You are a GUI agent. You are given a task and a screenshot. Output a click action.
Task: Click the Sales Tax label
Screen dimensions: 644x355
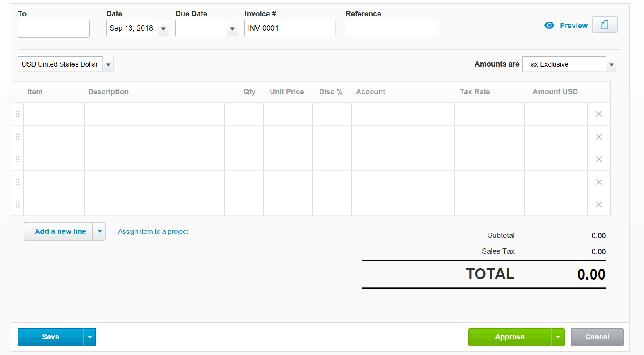(498, 251)
